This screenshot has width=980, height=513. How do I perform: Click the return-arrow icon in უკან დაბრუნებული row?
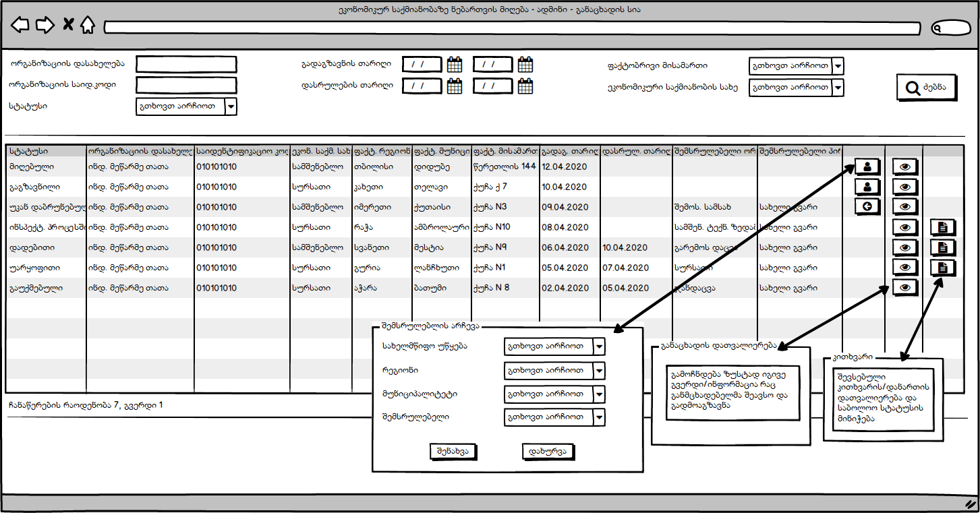(x=867, y=206)
